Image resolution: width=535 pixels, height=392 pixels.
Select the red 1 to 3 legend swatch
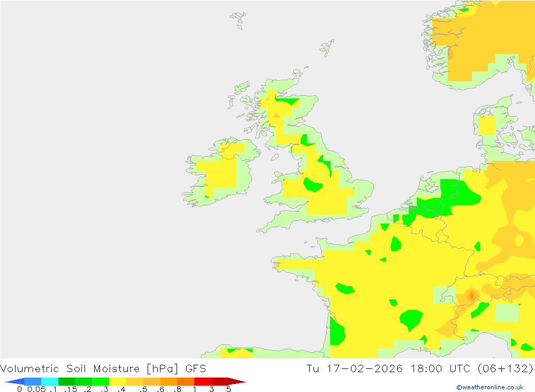click(x=203, y=381)
